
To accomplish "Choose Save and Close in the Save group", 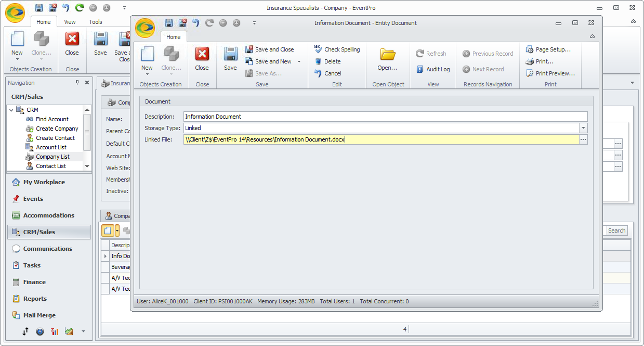I will point(270,49).
